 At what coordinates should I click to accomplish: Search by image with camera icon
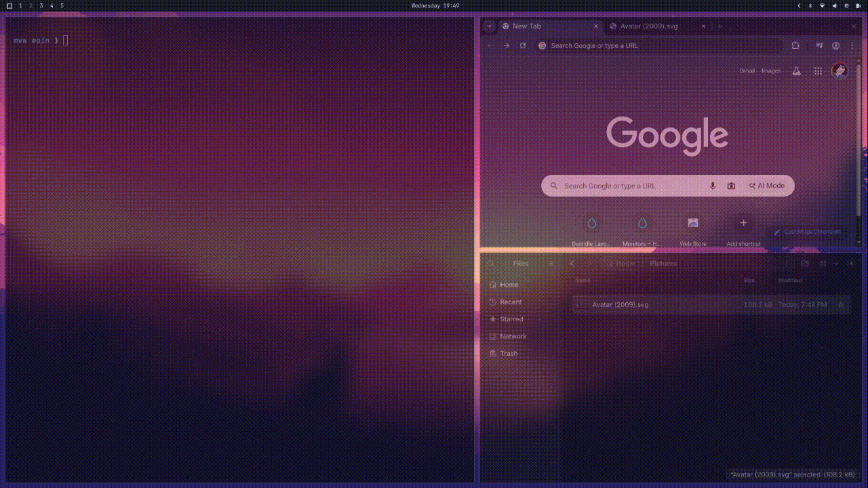click(x=731, y=186)
